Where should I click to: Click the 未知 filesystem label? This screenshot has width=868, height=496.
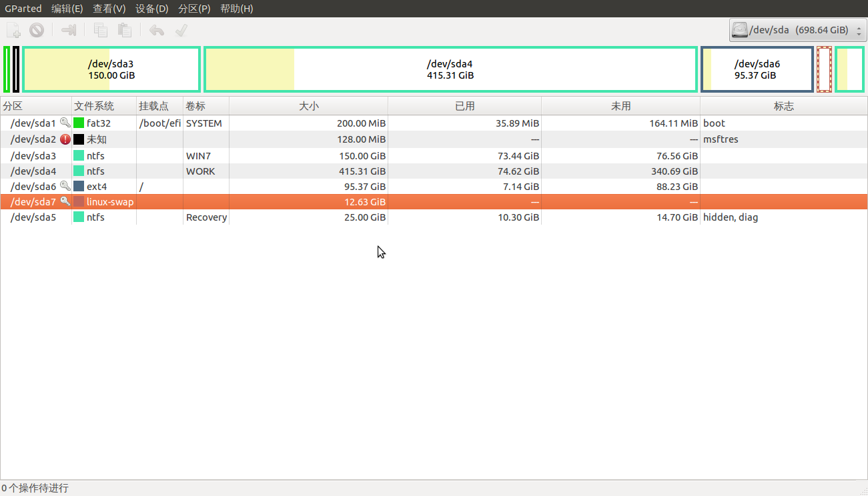(x=97, y=139)
